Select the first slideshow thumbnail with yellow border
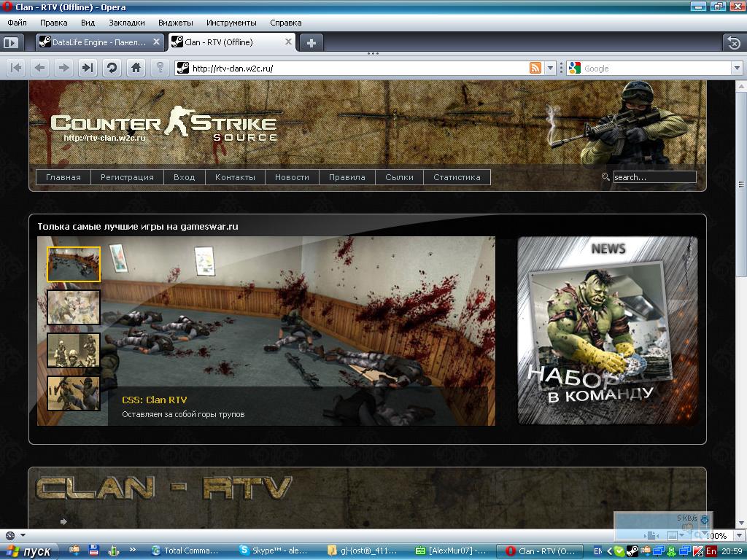Image resolution: width=747 pixels, height=560 pixels. (x=74, y=264)
